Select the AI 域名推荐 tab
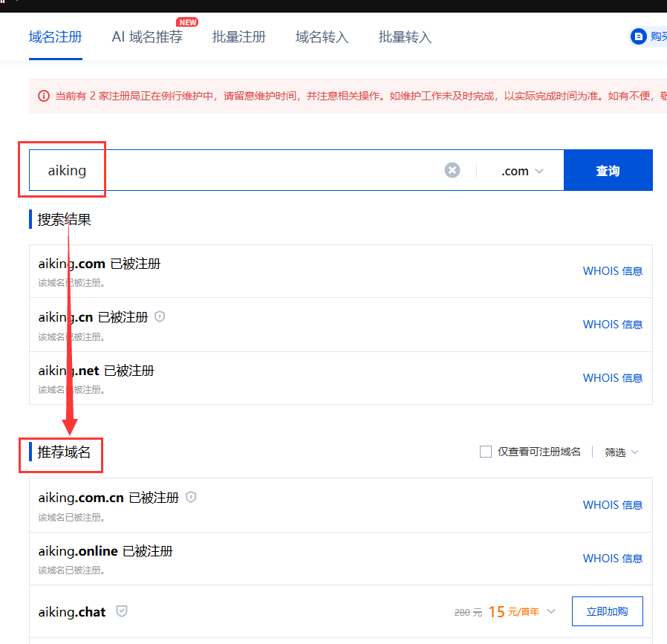The image size is (667, 644). point(147,37)
